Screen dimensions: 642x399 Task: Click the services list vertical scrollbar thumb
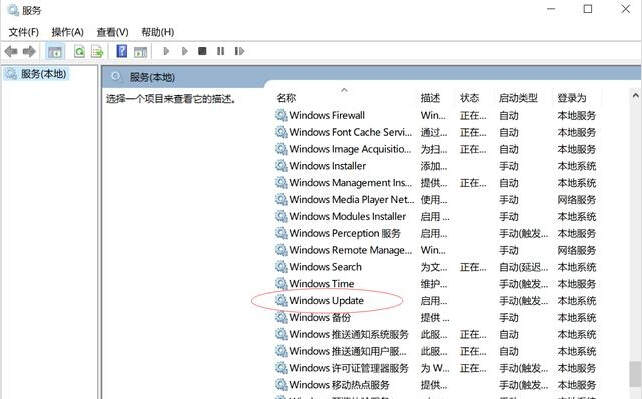pos(635,374)
